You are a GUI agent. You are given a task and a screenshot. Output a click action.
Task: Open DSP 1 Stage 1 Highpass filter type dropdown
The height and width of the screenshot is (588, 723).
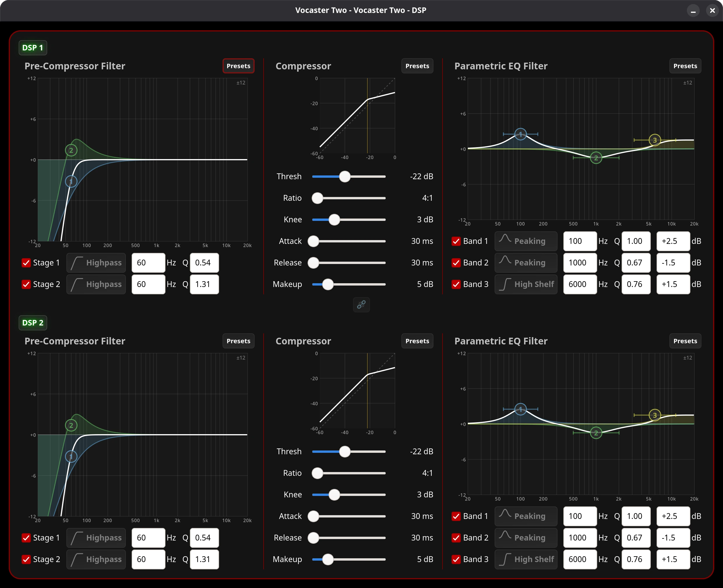(96, 263)
